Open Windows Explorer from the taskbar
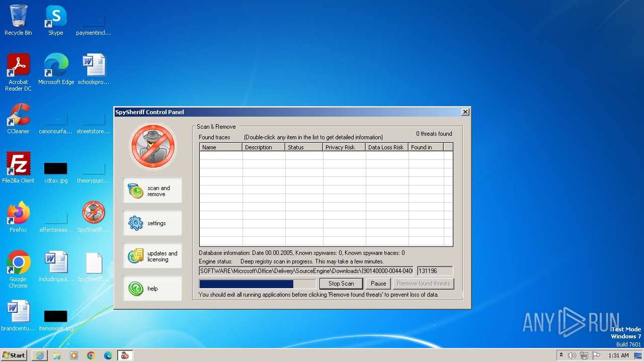Image resolution: width=644 pixels, height=362 pixels. (x=57, y=355)
